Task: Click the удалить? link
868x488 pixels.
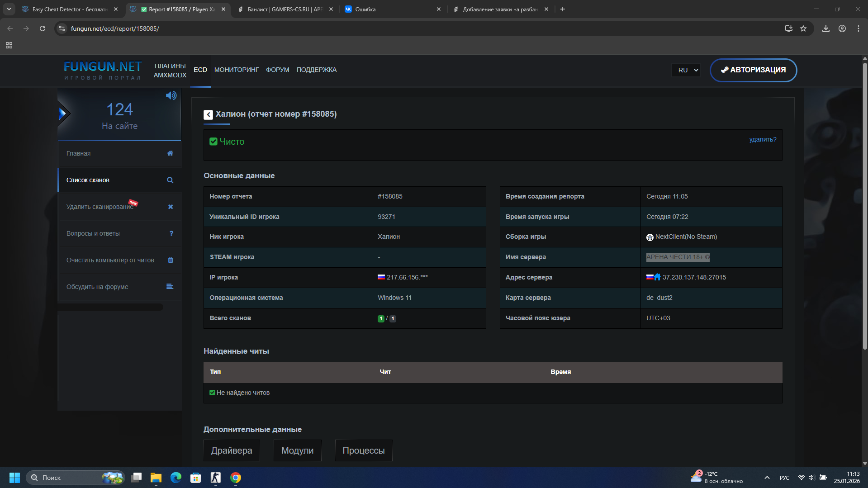Action: click(x=763, y=139)
